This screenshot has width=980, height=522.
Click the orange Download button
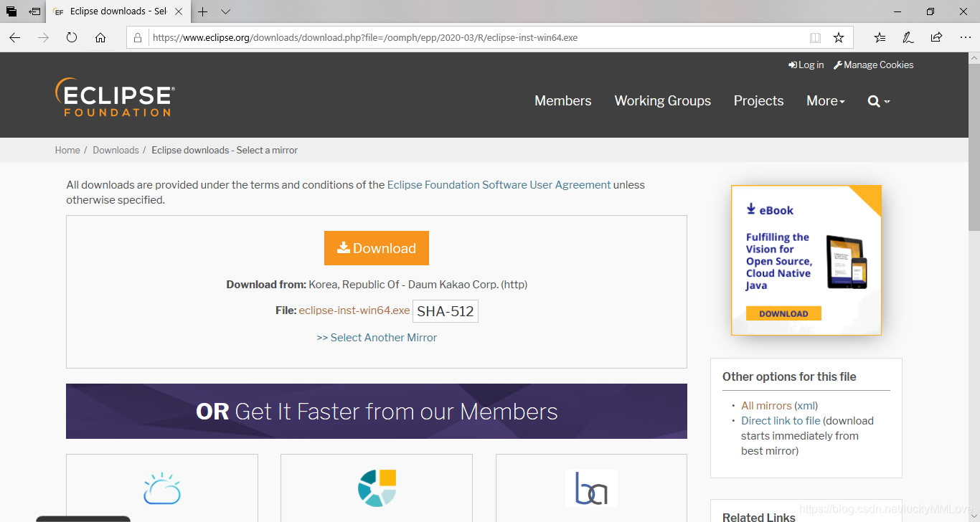click(x=377, y=248)
